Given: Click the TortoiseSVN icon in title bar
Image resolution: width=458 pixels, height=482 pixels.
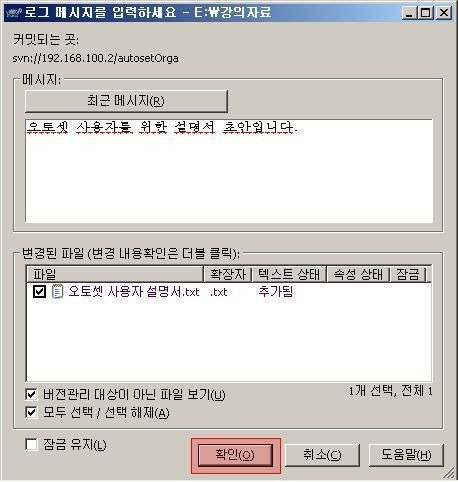Looking at the screenshot, I should pos(13,13).
